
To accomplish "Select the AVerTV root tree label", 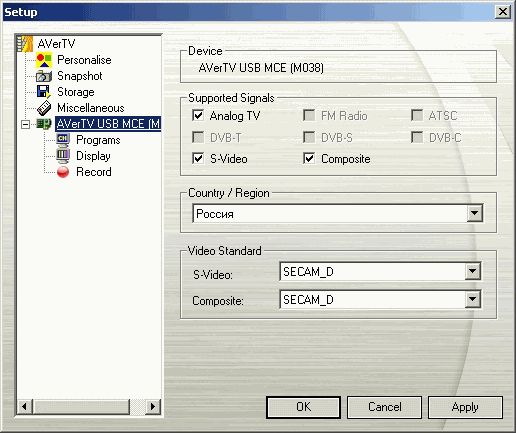I will pyautogui.click(x=56, y=44).
